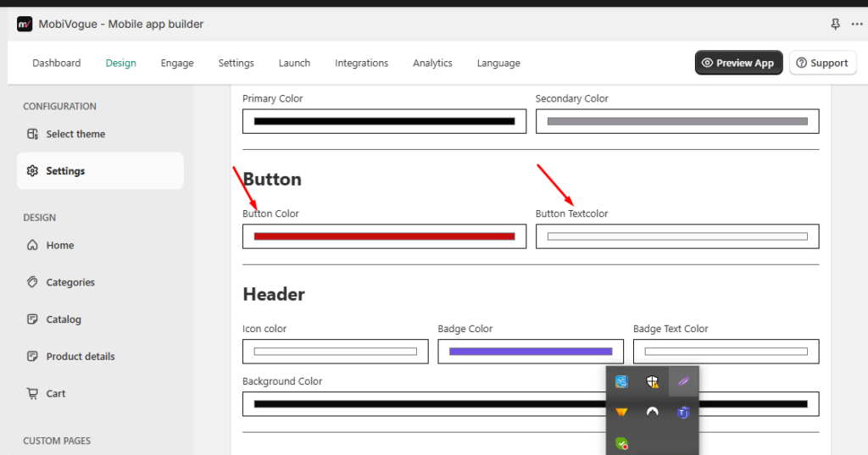The height and width of the screenshot is (455, 868).
Task: Select the Launch tab
Action: tap(294, 63)
